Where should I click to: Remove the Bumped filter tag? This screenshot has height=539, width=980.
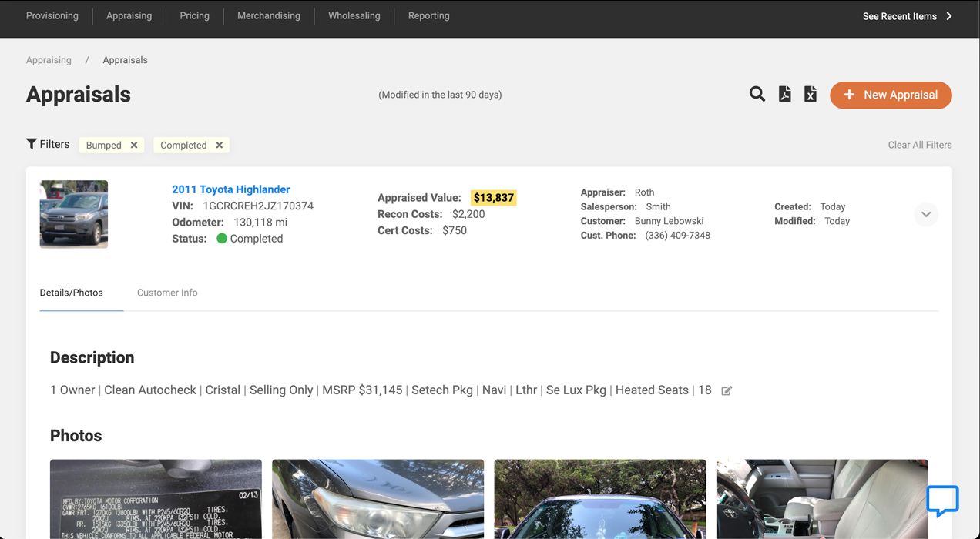tap(134, 145)
